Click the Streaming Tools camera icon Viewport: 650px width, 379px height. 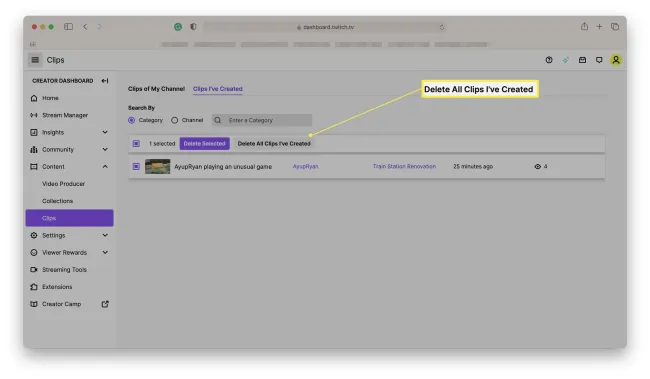pos(34,270)
